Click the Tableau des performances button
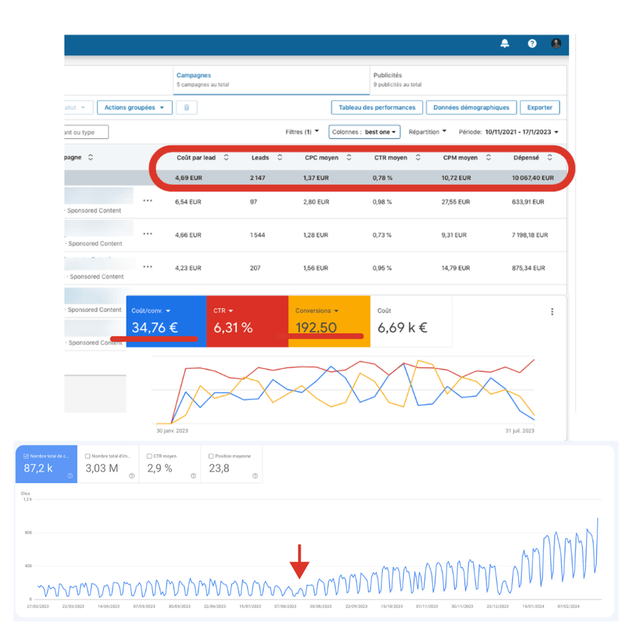 coord(376,107)
